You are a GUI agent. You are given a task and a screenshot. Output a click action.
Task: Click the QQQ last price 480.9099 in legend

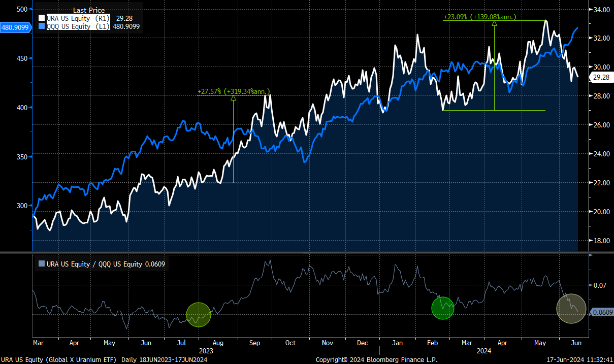[x=126, y=26]
